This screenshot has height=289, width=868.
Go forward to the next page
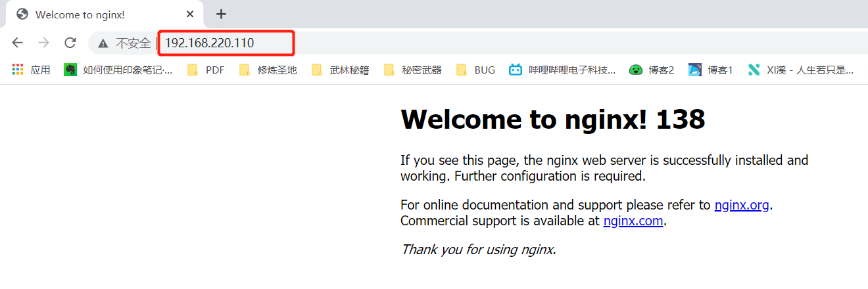click(x=43, y=43)
